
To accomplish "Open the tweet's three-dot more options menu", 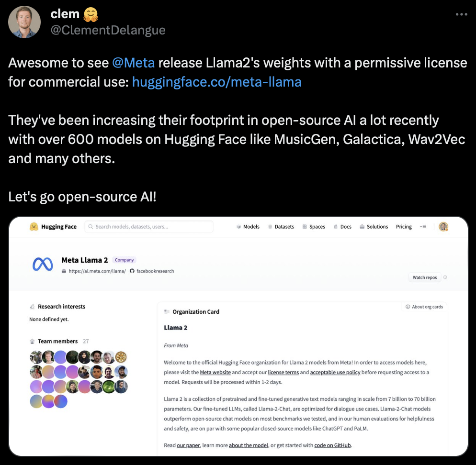I will pyautogui.click(x=461, y=14).
